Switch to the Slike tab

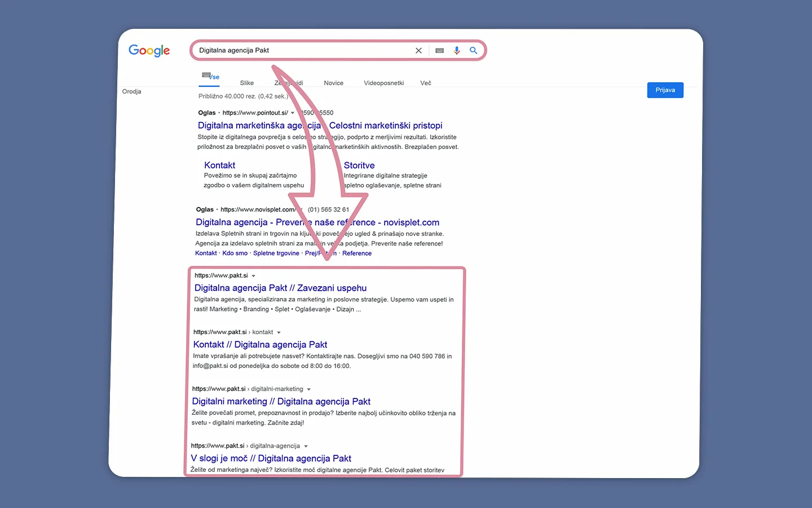click(x=247, y=83)
